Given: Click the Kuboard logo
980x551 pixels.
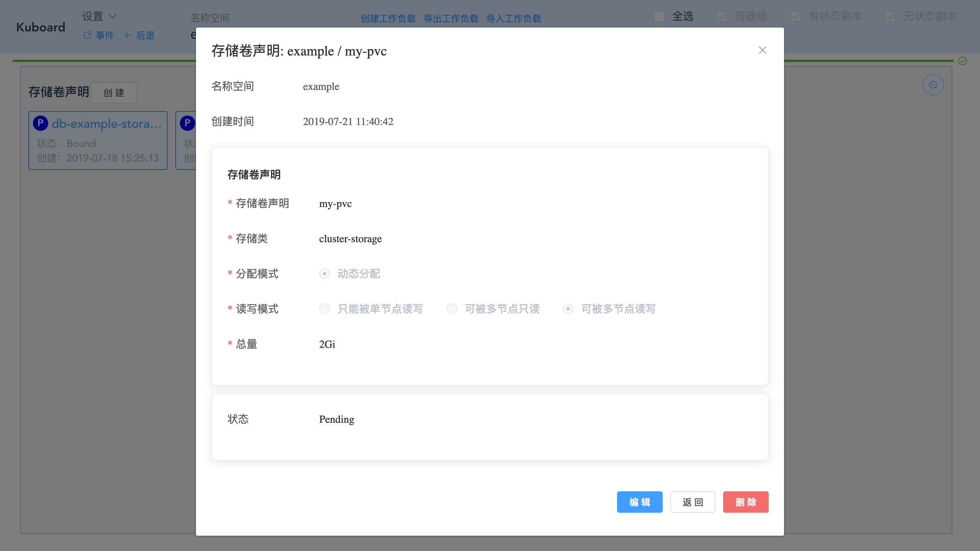Looking at the screenshot, I should click(x=41, y=27).
